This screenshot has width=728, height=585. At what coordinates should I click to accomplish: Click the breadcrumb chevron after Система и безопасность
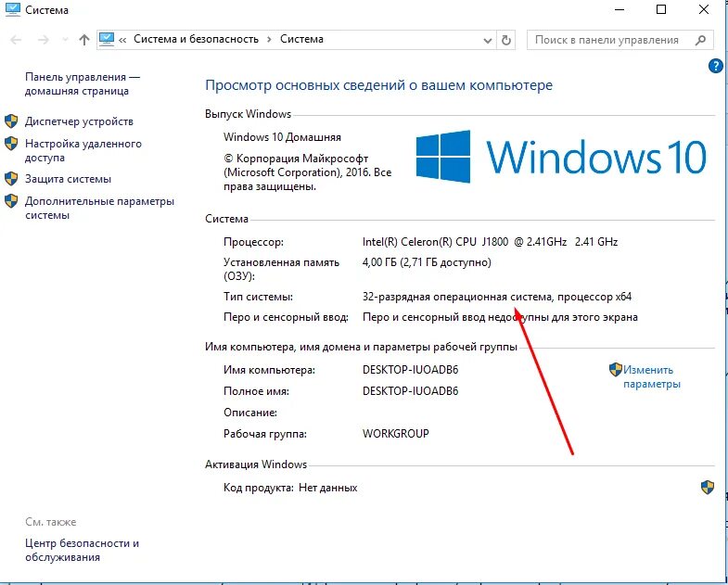269,40
